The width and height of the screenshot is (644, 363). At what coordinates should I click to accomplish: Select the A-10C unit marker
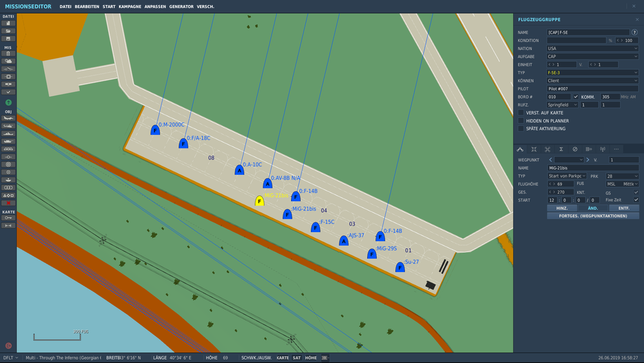point(240,170)
